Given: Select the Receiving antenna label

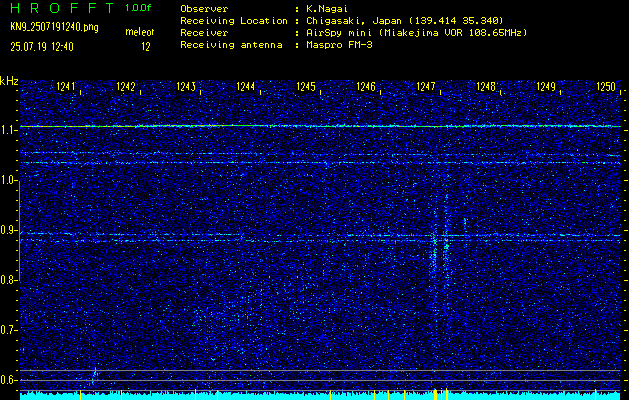Looking at the screenshot, I should 231,45.
